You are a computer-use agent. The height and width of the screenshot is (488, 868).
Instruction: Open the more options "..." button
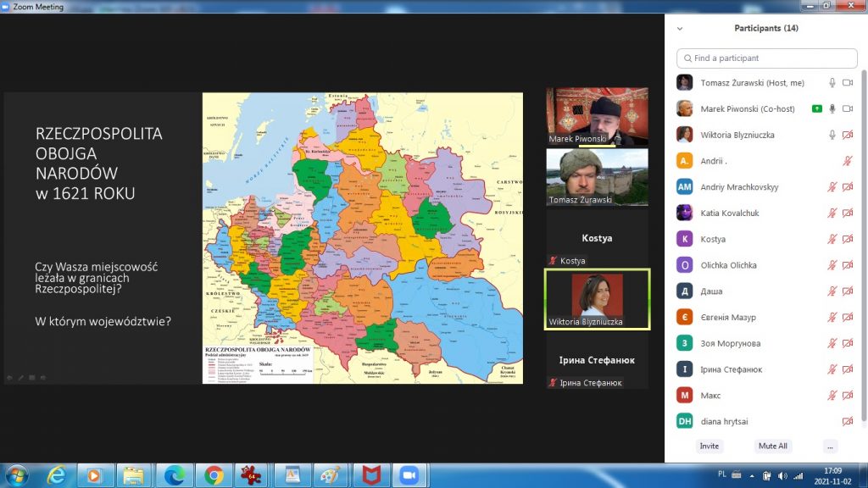[830, 446]
